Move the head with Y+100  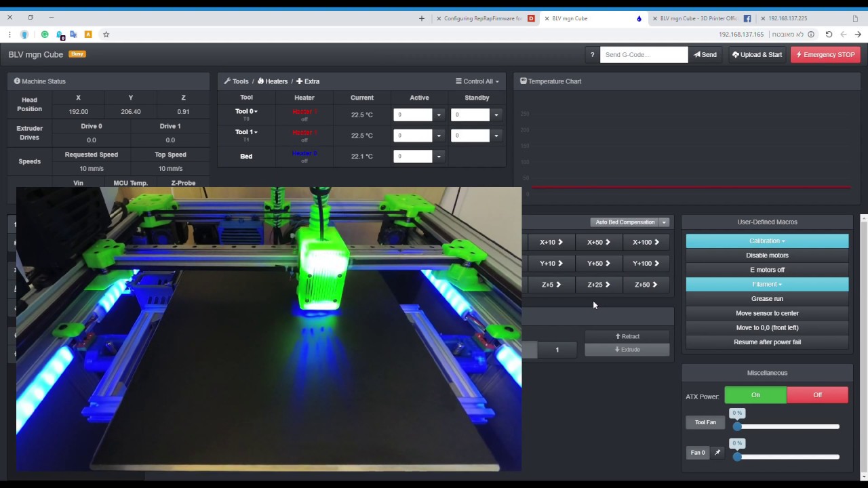click(646, 263)
